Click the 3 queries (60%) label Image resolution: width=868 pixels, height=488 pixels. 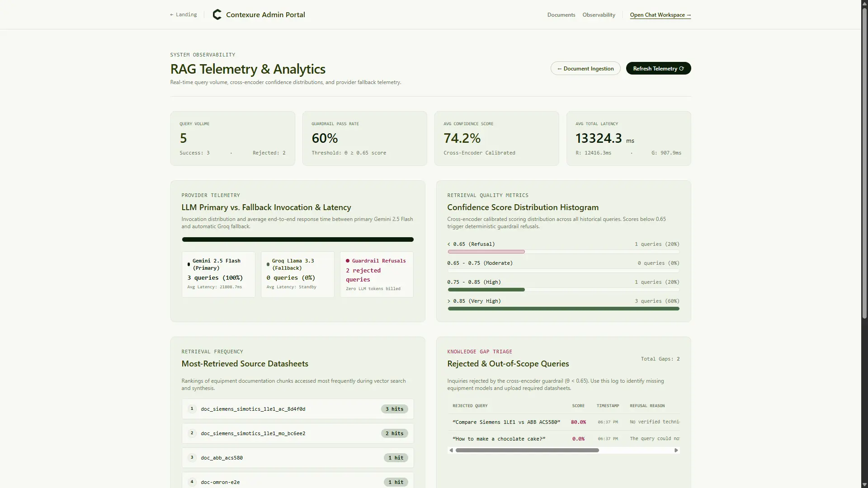657,301
